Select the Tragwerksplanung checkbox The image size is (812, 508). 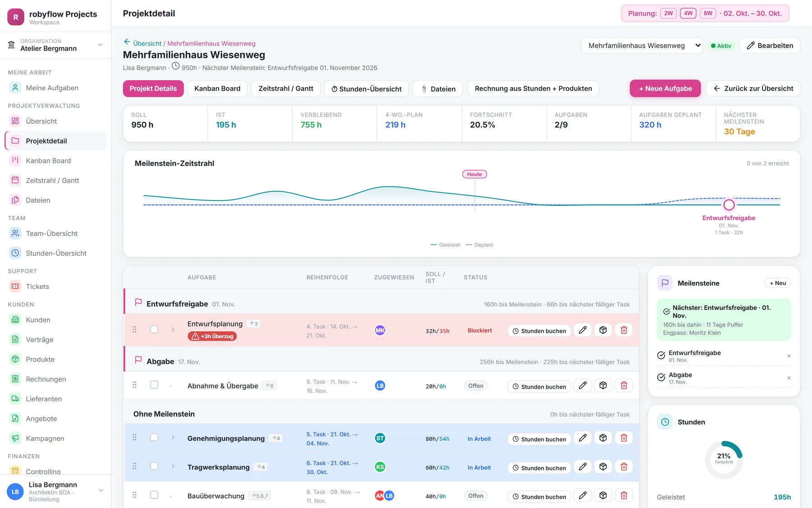click(154, 466)
